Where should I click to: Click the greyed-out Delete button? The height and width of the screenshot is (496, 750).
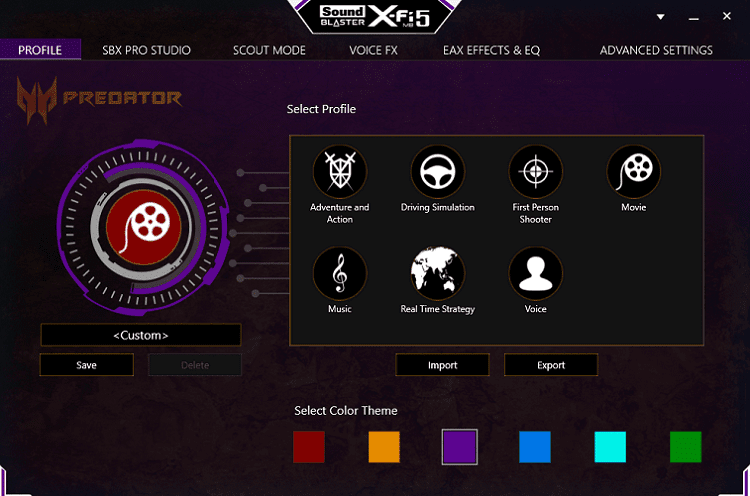(195, 365)
